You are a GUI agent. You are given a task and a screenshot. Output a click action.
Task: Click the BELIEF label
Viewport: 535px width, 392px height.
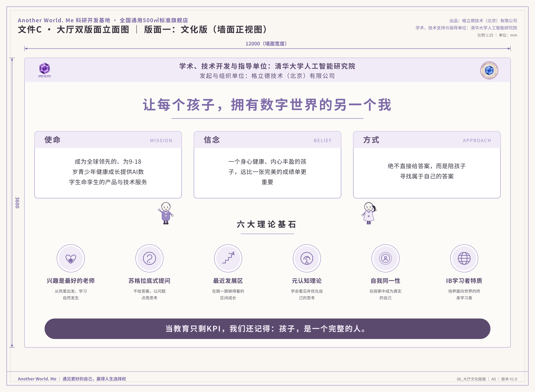(x=323, y=140)
